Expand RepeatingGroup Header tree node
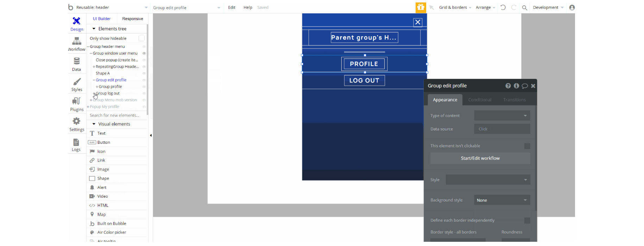The image size is (644, 246). point(94,67)
